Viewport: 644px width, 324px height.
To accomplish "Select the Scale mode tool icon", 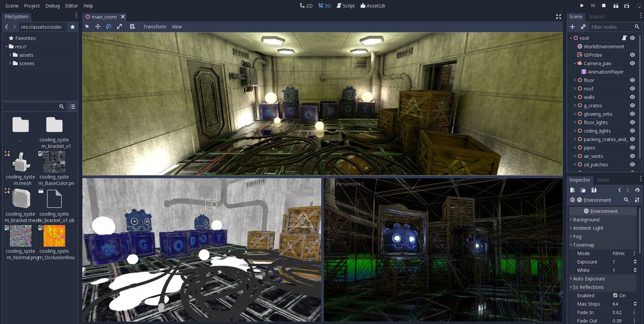I will 119,27.
